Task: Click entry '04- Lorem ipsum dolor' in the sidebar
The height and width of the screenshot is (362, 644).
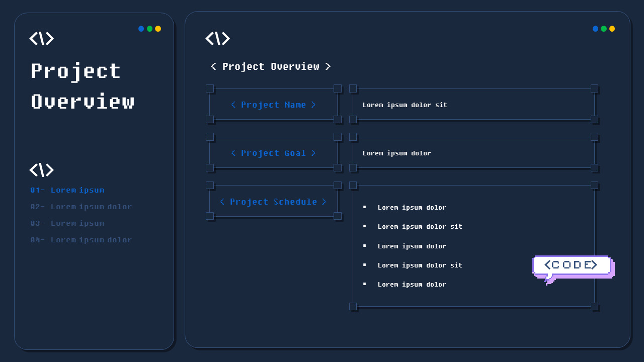Action: click(81, 240)
